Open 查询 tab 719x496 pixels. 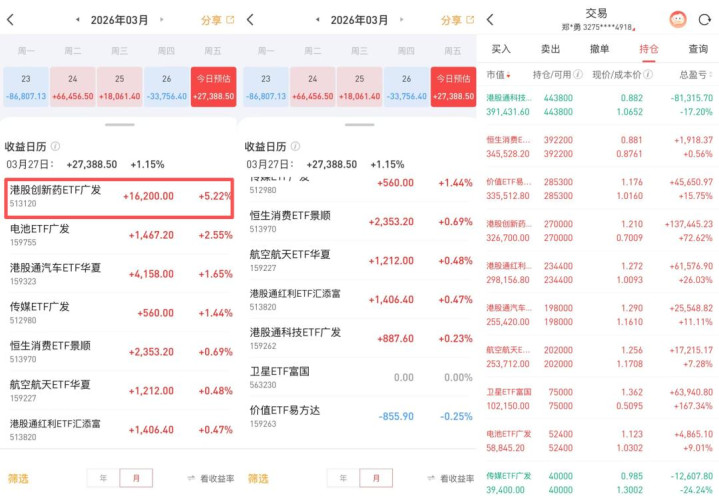[698, 49]
